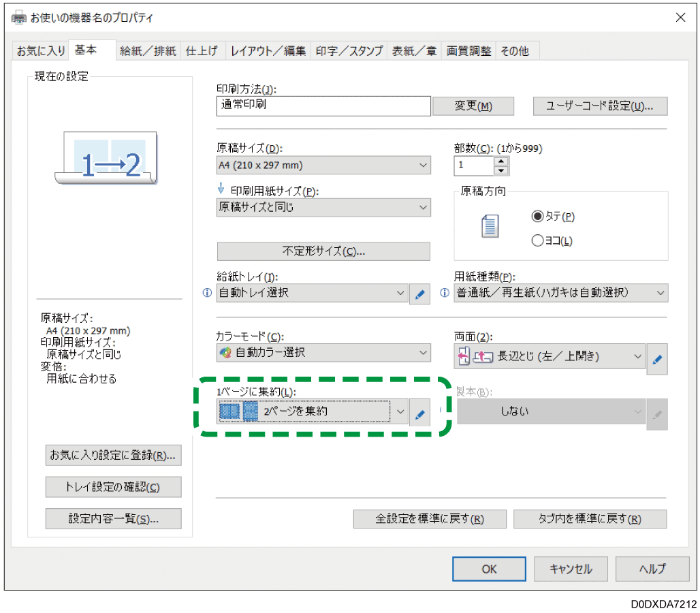Click the pencil icon beside 両面 dropdown
The width and height of the screenshot is (700, 613).
[657, 357]
